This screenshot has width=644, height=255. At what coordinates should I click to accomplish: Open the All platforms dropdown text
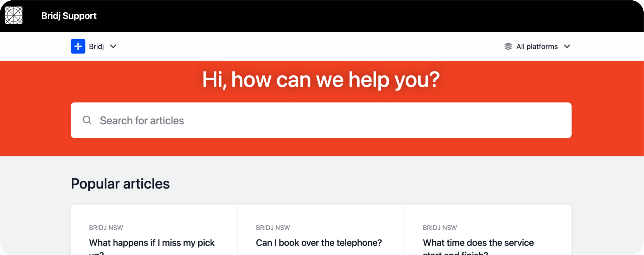coord(537,46)
